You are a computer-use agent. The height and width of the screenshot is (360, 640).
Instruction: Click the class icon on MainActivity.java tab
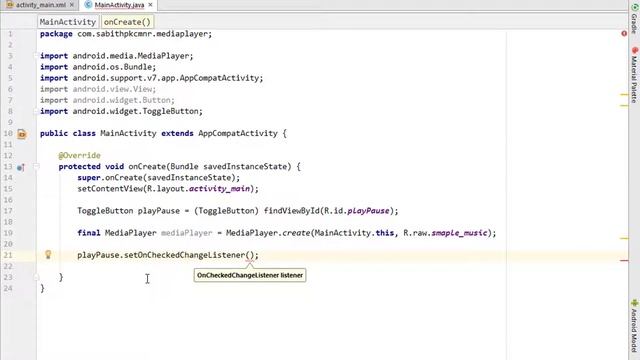pyautogui.click(x=88, y=5)
